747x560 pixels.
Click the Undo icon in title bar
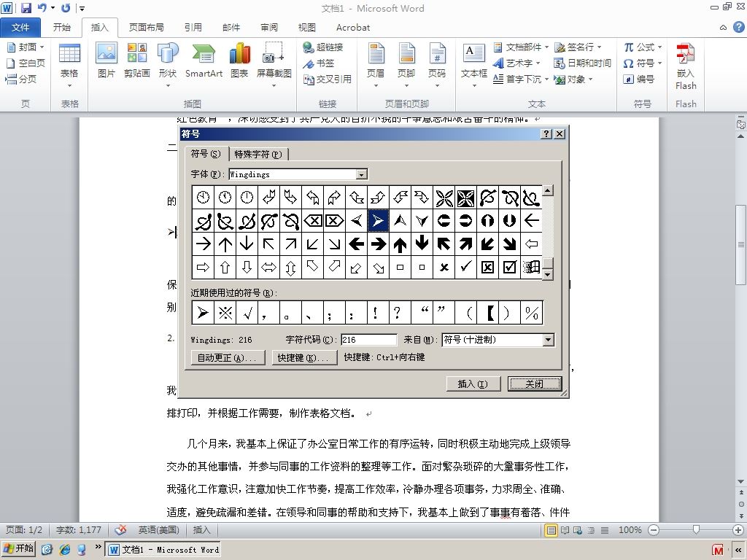pyautogui.click(x=42, y=8)
